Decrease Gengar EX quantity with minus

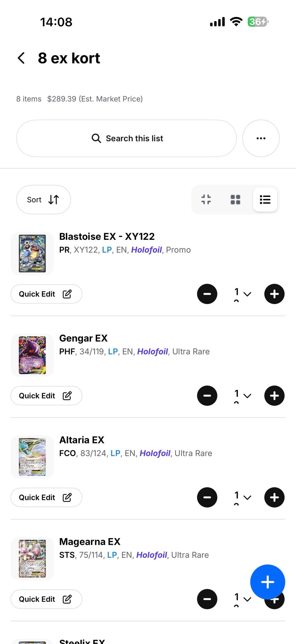[x=207, y=396]
